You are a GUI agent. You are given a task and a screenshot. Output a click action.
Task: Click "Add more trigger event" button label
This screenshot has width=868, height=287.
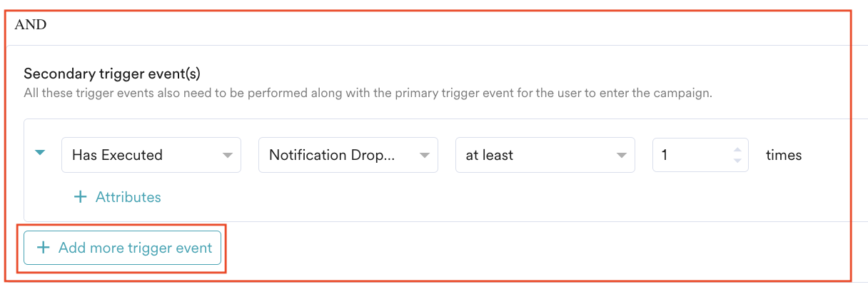[136, 248]
